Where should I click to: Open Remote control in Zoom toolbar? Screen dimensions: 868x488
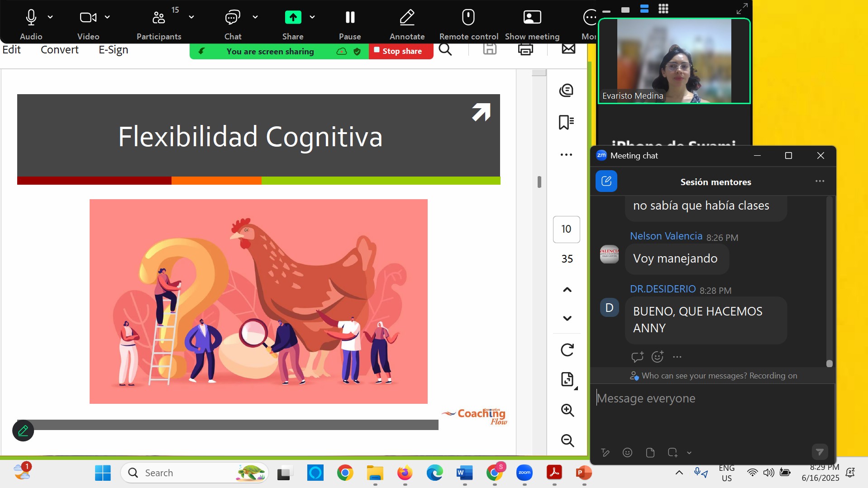468,18
